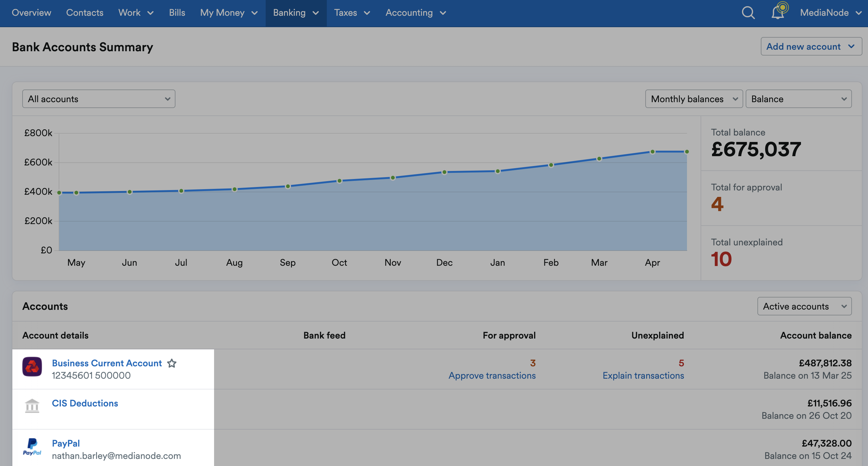Click the £47,328.00 PayPal balance

tap(827, 443)
